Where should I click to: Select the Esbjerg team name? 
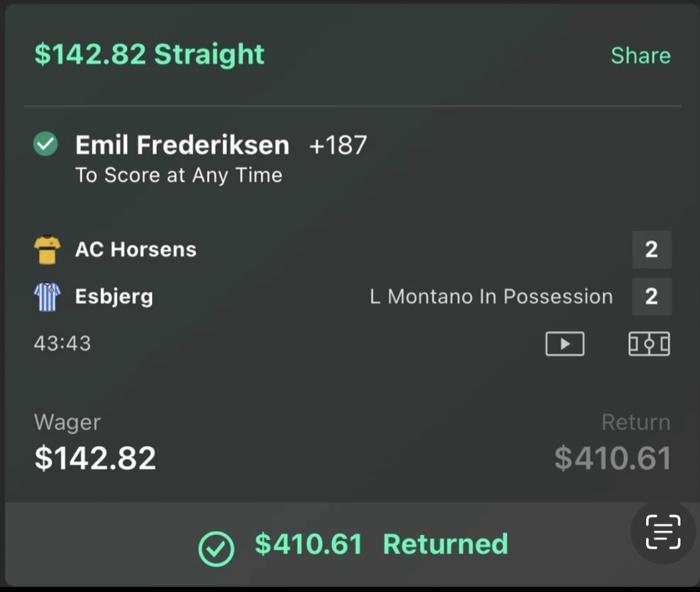click(x=114, y=297)
